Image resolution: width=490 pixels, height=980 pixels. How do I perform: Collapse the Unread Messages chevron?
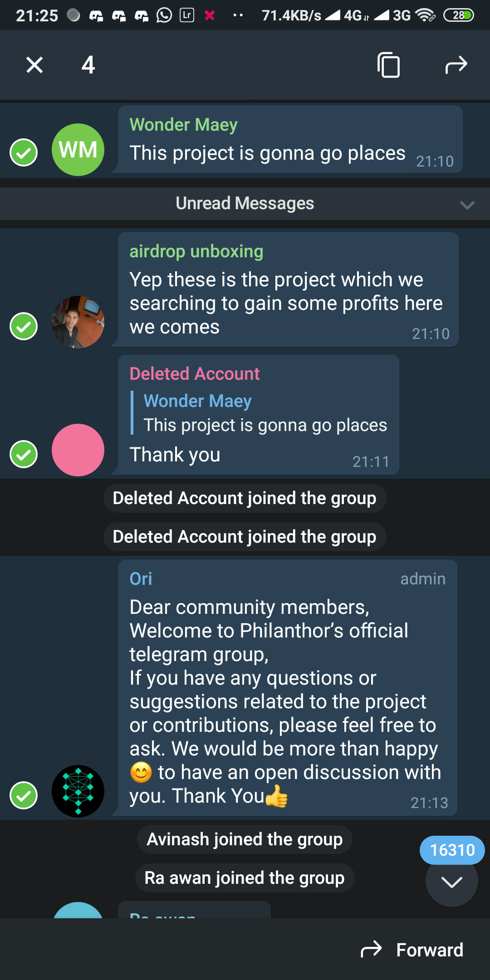pos(467,205)
